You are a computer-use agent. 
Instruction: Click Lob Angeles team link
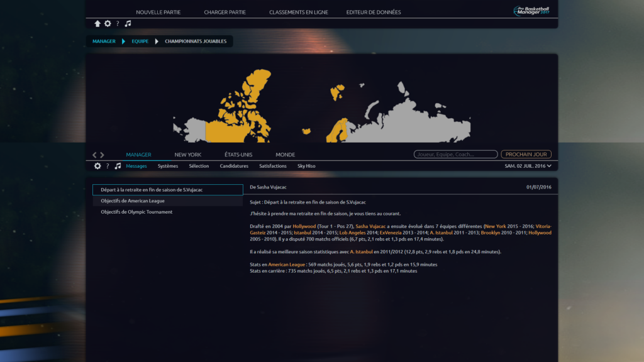[352, 233]
